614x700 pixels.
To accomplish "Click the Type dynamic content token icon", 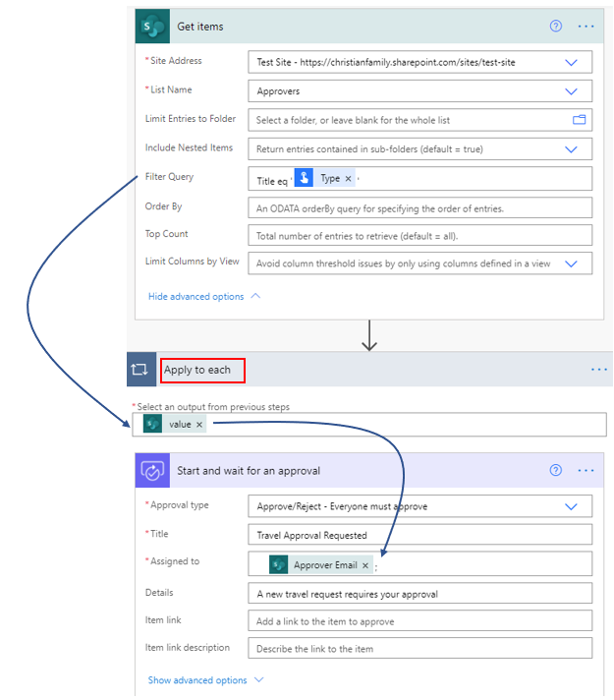I will (x=304, y=179).
